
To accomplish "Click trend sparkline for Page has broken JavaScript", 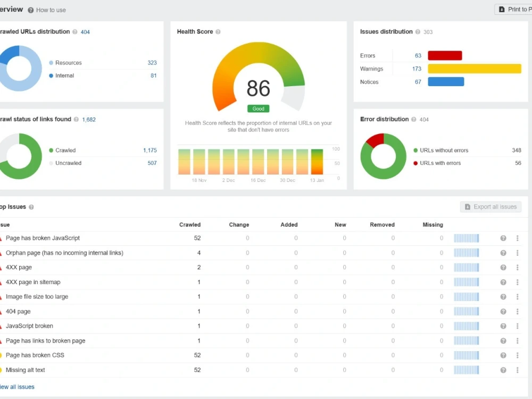I will (467, 238).
